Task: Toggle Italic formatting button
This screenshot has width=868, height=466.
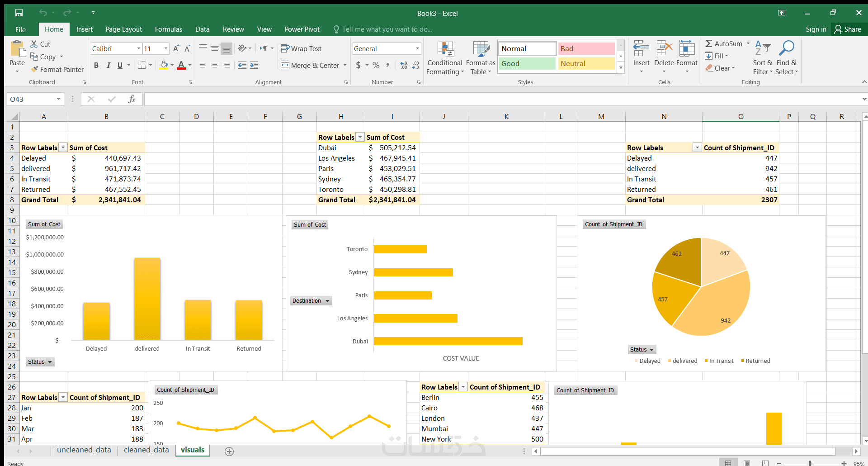Action: coord(108,65)
